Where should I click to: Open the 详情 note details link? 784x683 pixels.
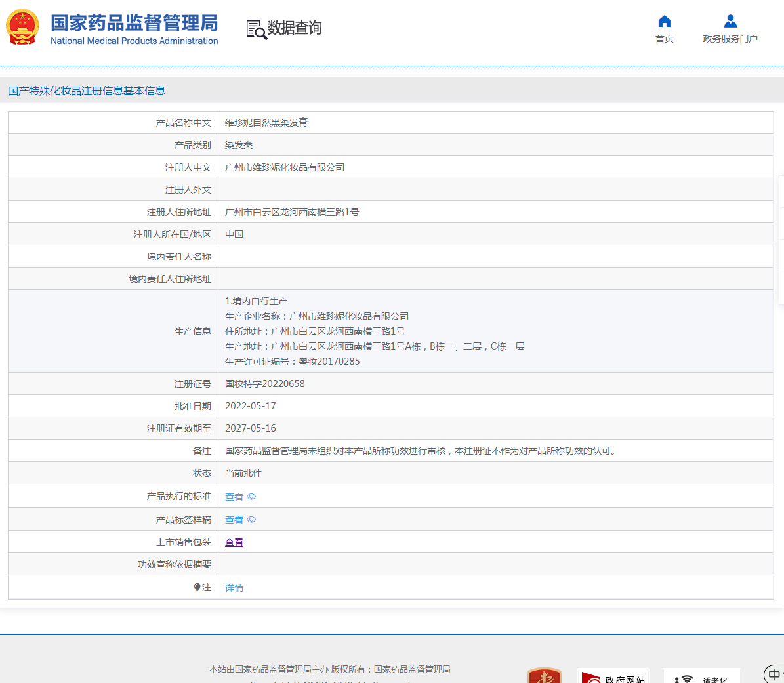[234, 588]
